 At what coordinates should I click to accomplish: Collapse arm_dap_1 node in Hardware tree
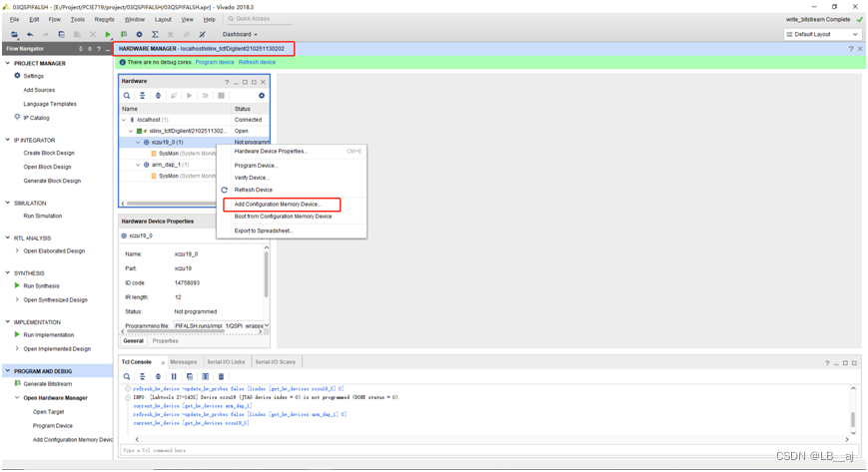[x=139, y=165]
